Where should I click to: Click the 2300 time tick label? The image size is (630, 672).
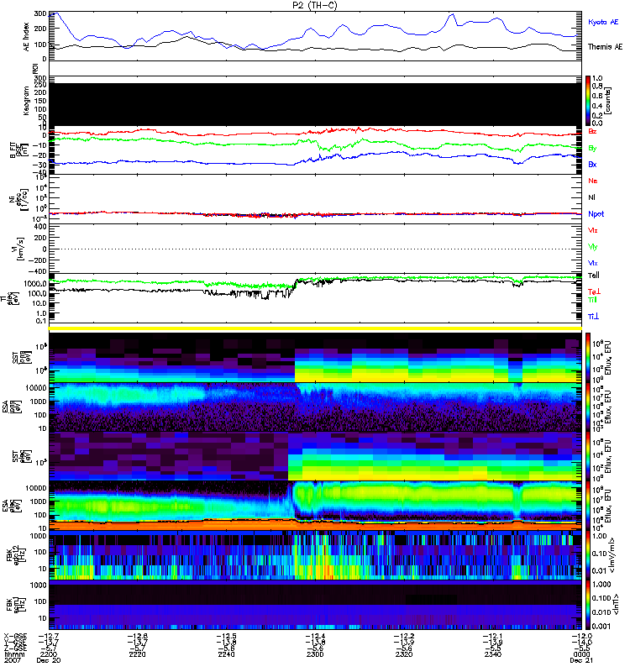(315, 654)
